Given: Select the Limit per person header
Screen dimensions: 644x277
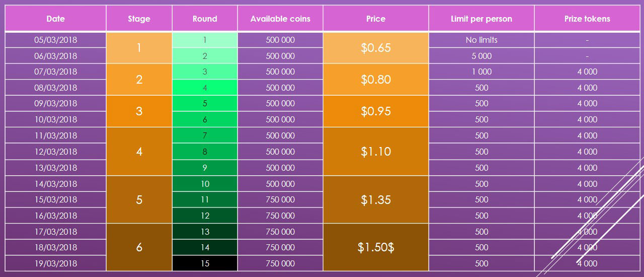Looking at the screenshot, I should pos(481,19).
